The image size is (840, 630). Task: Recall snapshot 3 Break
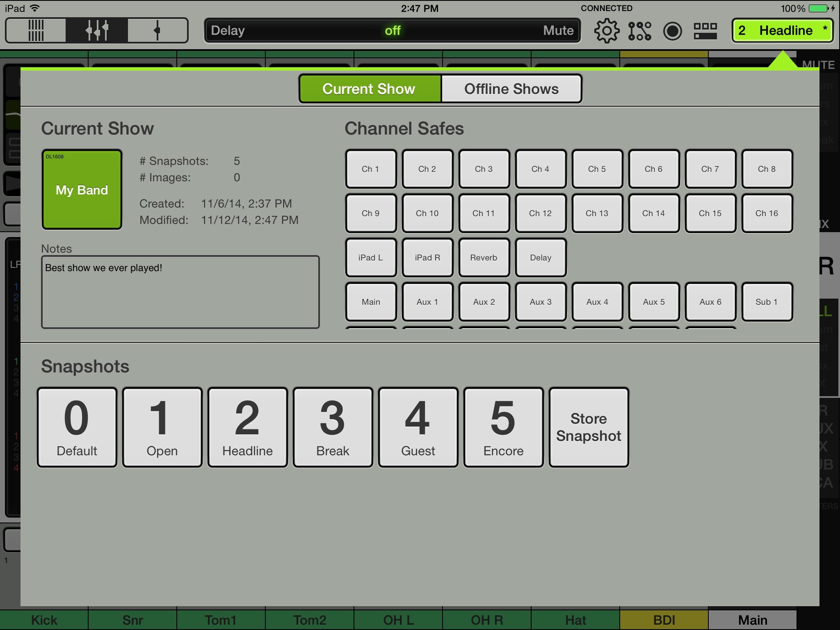coord(333,427)
